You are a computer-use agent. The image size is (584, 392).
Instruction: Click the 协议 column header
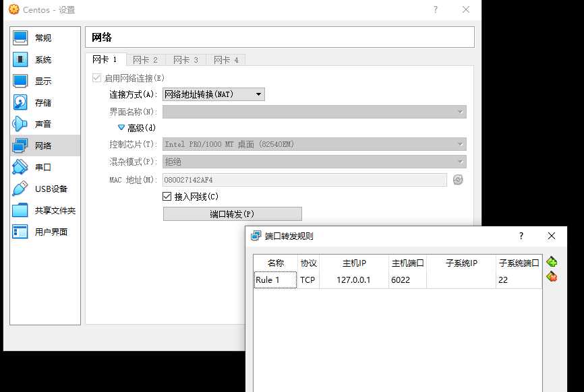pos(308,263)
